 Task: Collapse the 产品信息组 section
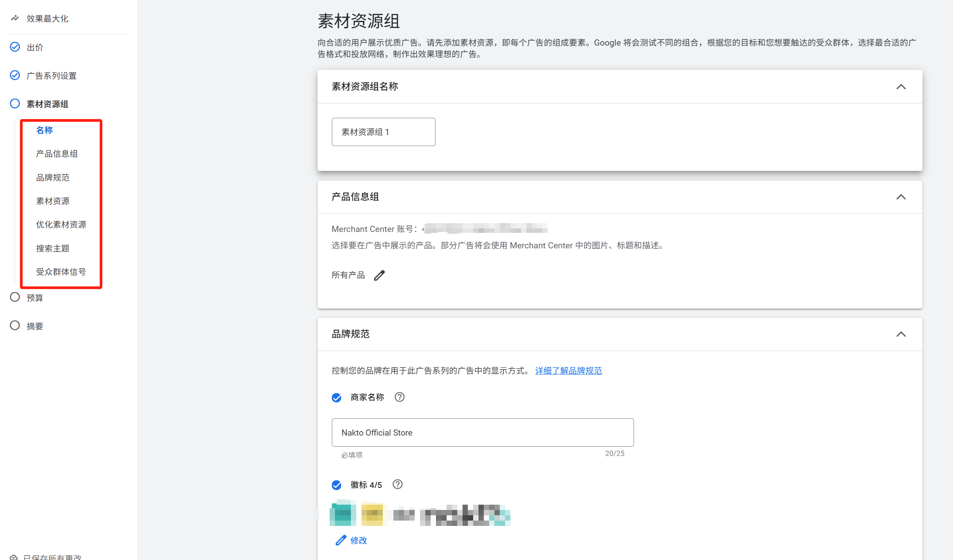(x=901, y=197)
